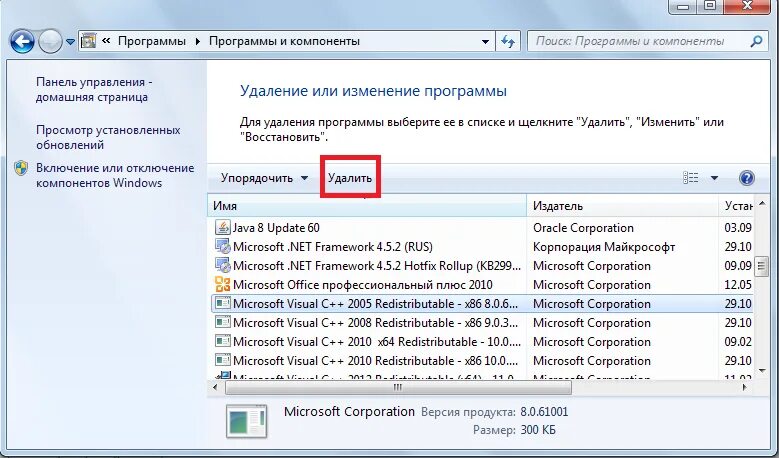Select 'Microsoft Visual C++ 2008 Redistributable' row

coord(482,322)
